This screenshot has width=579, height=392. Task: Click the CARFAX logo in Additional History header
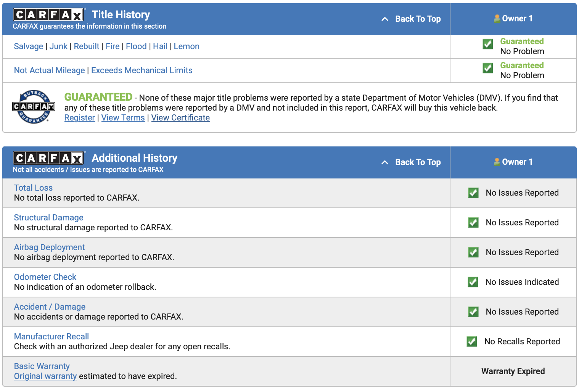point(48,158)
